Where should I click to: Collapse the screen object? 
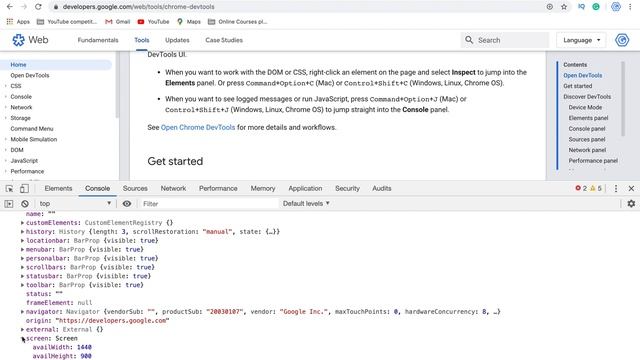pos(22,338)
